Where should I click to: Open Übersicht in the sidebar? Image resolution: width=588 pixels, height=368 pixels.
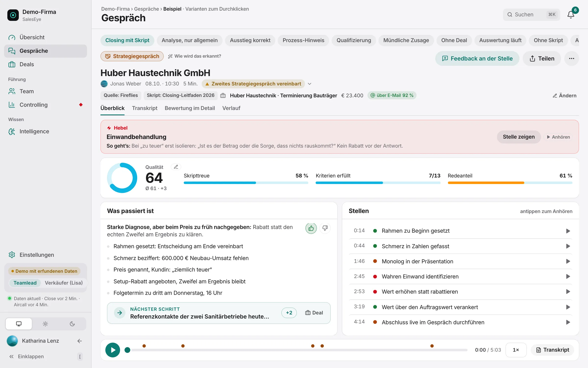(x=46, y=37)
